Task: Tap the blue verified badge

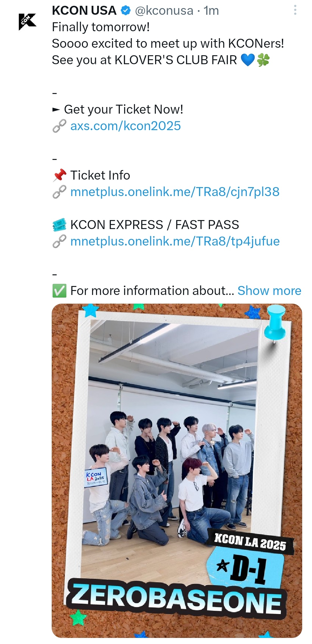Action: (x=125, y=11)
